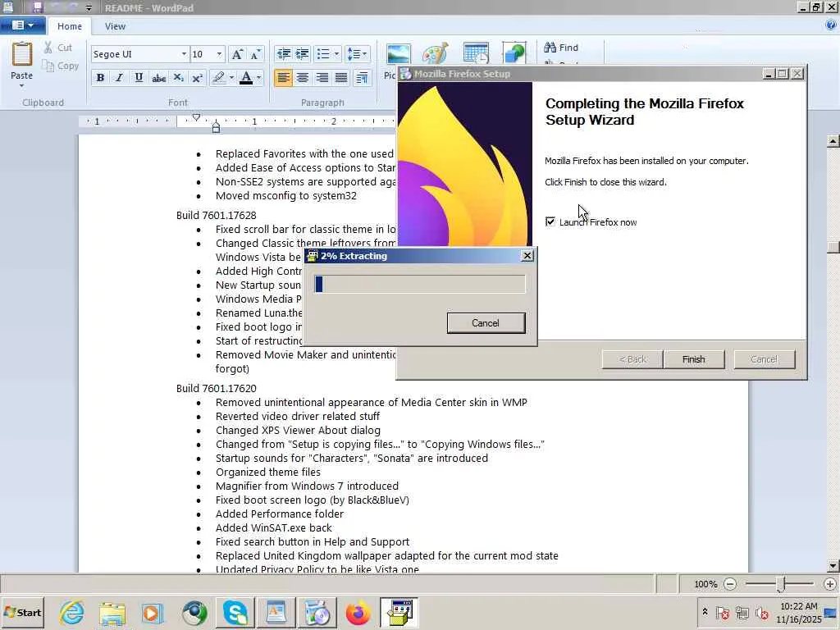Toggle superscript formatting
The width and height of the screenshot is (840, 630).
197,78
